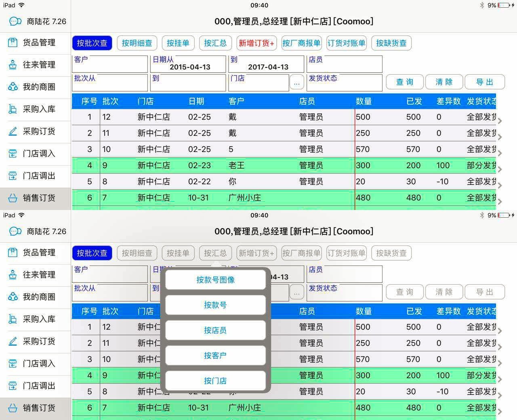
Task: Open 门店调出 icon in screen without popup
Action: 13,176
